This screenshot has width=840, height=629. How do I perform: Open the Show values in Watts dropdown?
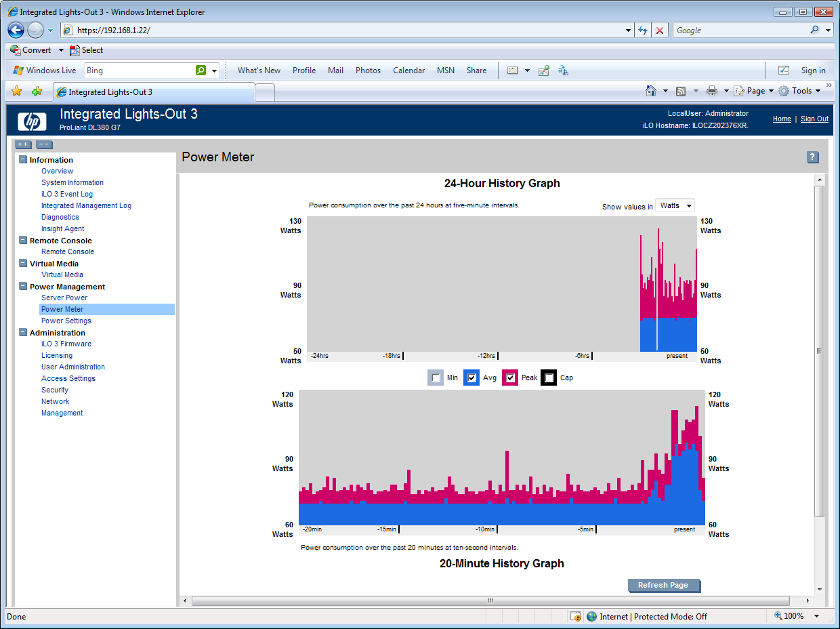coord(675,205)
